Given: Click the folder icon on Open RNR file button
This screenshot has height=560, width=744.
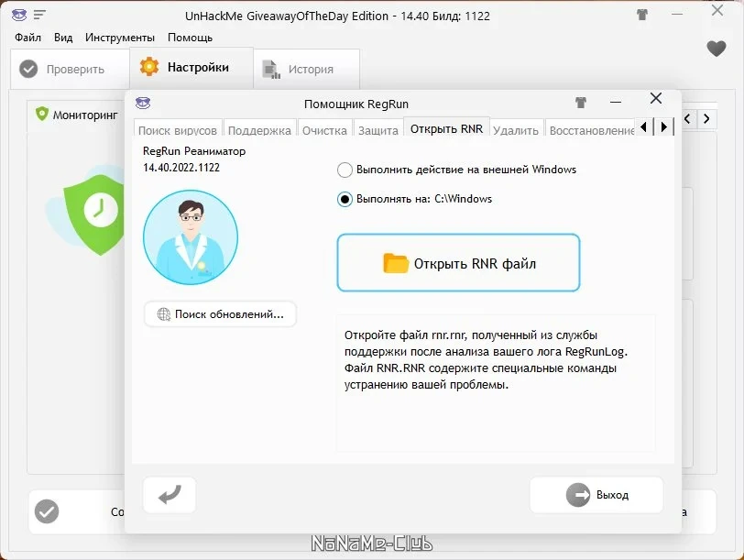Looking at the screenshot, I should tap(396, 263).
